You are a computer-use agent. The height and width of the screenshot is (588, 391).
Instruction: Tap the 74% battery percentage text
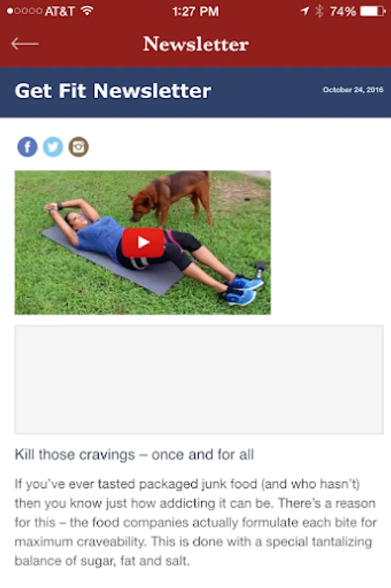342,11
